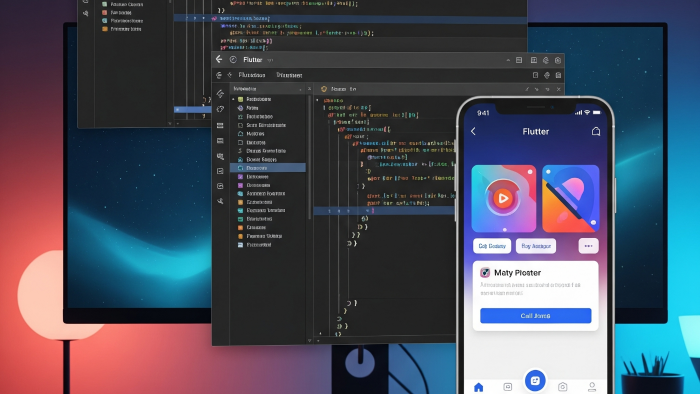Open the options dropdown in the file tree panel header
The width and height of the screenshot is (700, 394).
(x=300, y=89)
